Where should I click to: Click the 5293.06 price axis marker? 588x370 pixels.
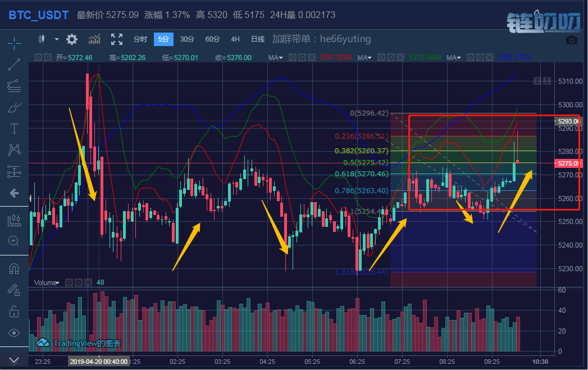tap(568, 121)
